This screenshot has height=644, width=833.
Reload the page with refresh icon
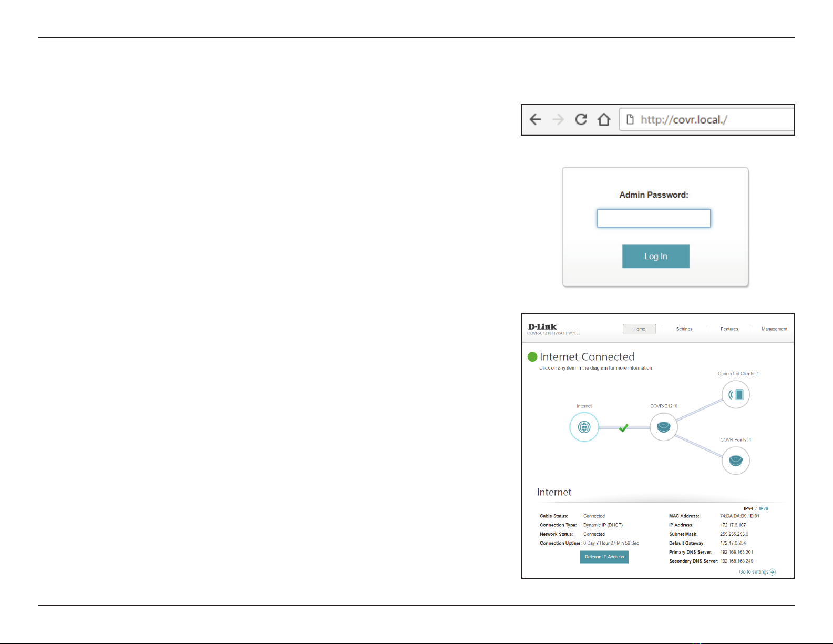pos(581,119)
